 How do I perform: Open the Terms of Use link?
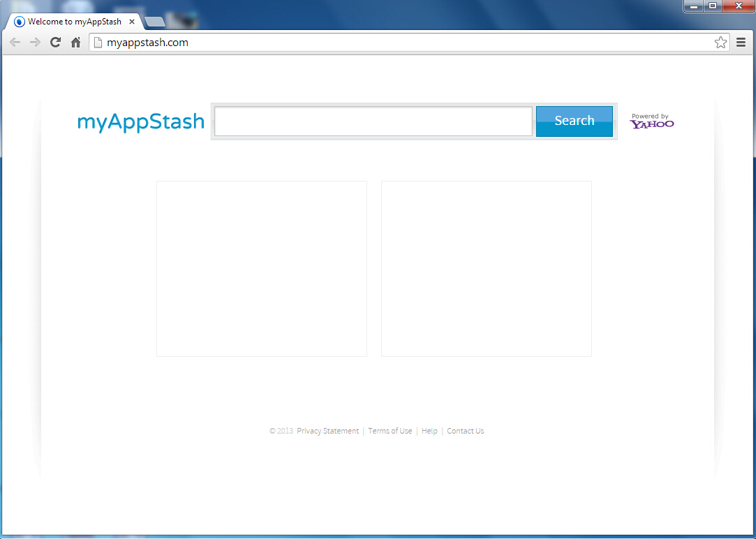[390, 431]
